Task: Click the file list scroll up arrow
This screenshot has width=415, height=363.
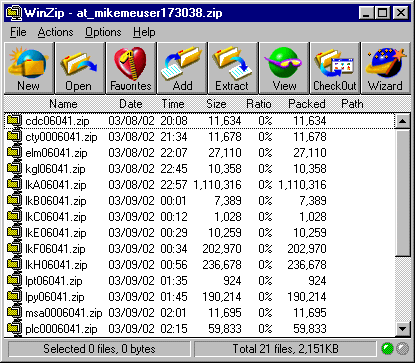Action: tap(402, 121)
